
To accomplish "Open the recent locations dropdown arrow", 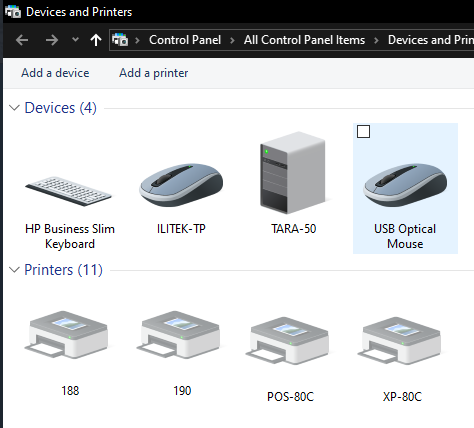I will point(75,40).
